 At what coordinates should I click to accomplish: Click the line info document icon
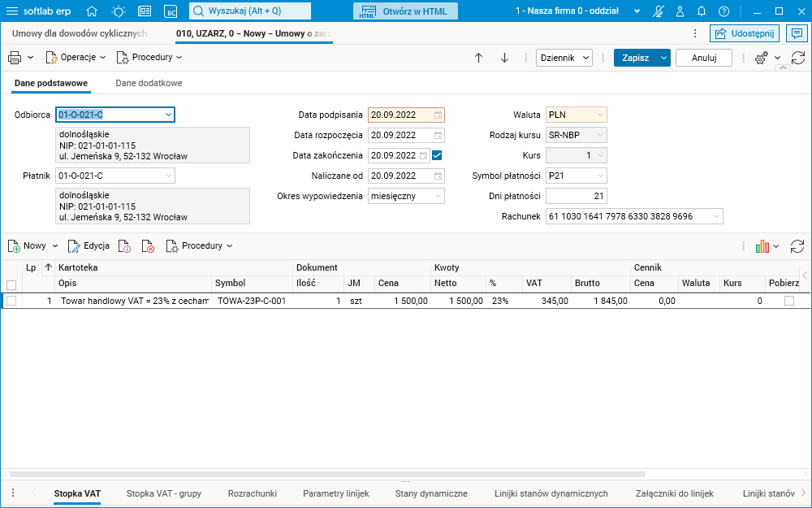(x=124, y=245)
